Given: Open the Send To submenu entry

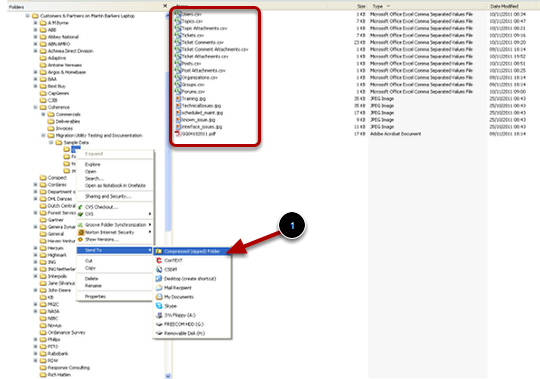Looking at the screenshot, I should tap(115, 250).
